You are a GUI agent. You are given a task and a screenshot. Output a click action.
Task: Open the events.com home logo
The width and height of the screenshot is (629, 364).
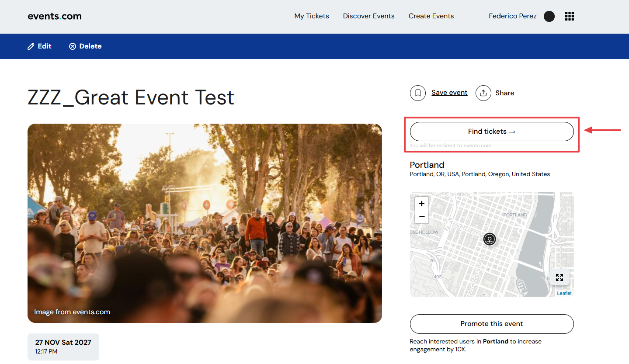pos(55,16)
